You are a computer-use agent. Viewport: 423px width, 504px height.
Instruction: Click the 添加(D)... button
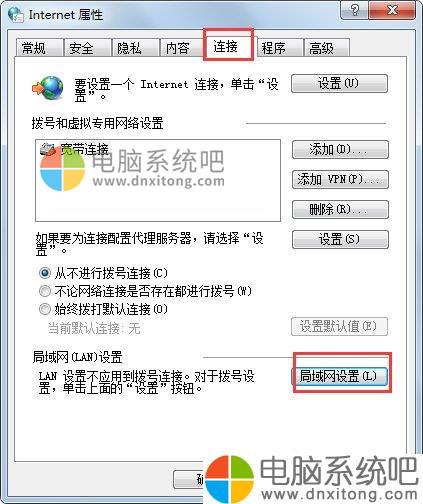340,149
